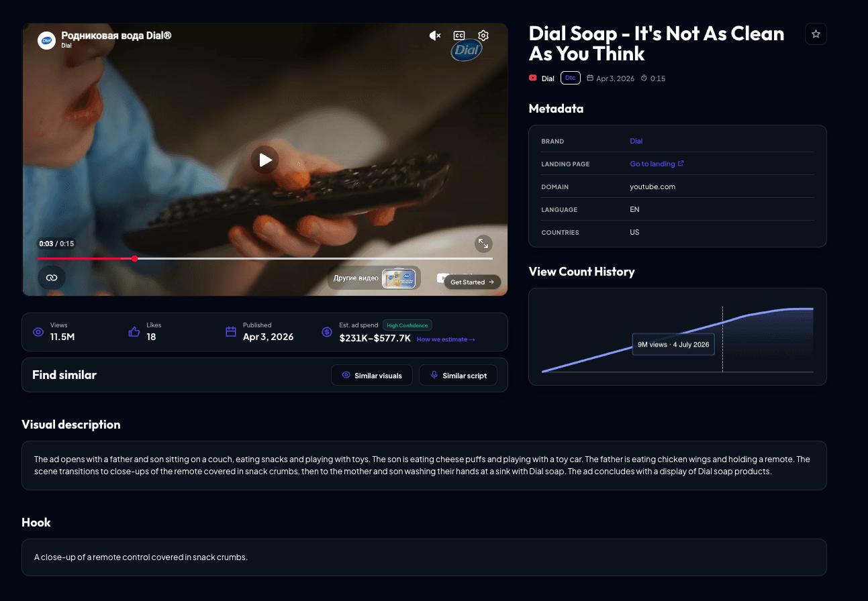
Task: Click the '9M views · 4 July 2026' tooltip
Action: pos(673,344)
